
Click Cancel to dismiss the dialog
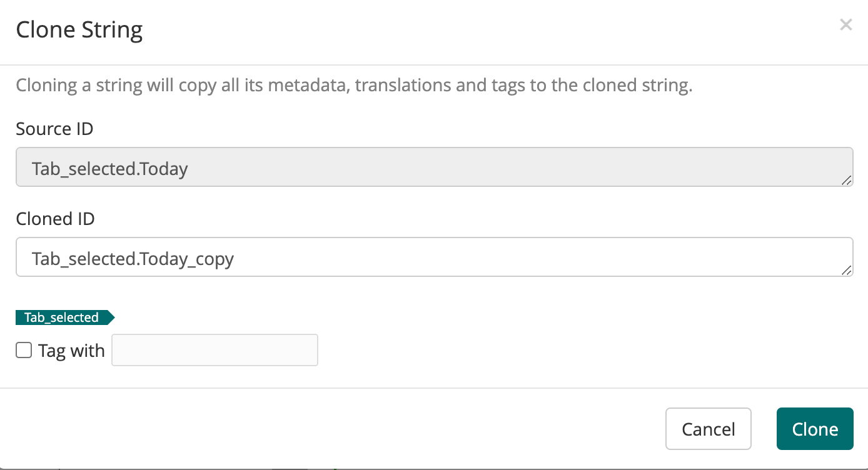point(708,429)
